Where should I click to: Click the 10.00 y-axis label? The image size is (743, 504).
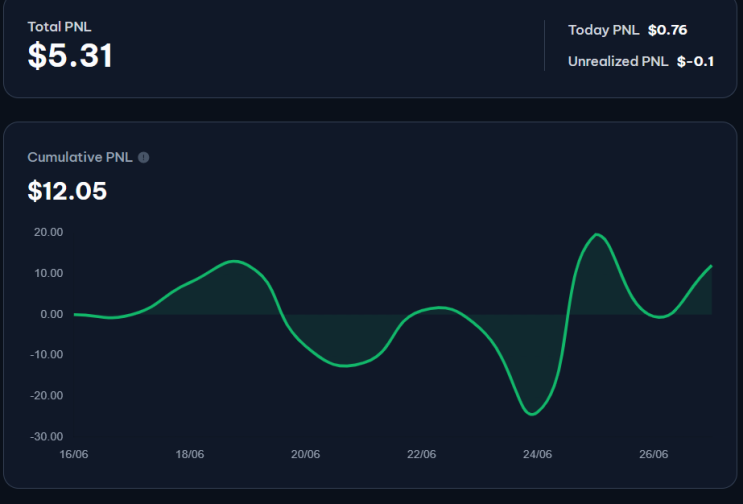tap(48, 273)
